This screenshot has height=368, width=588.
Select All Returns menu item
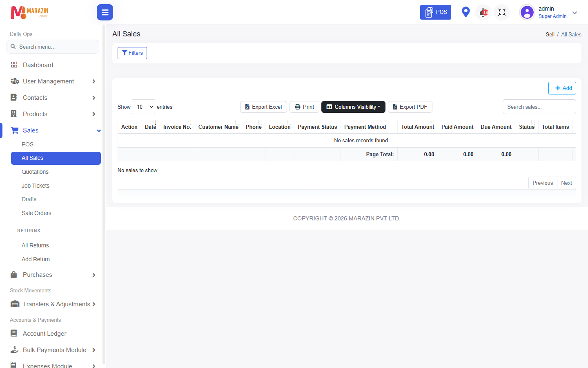pyautogui.click(x=35, y=245)
